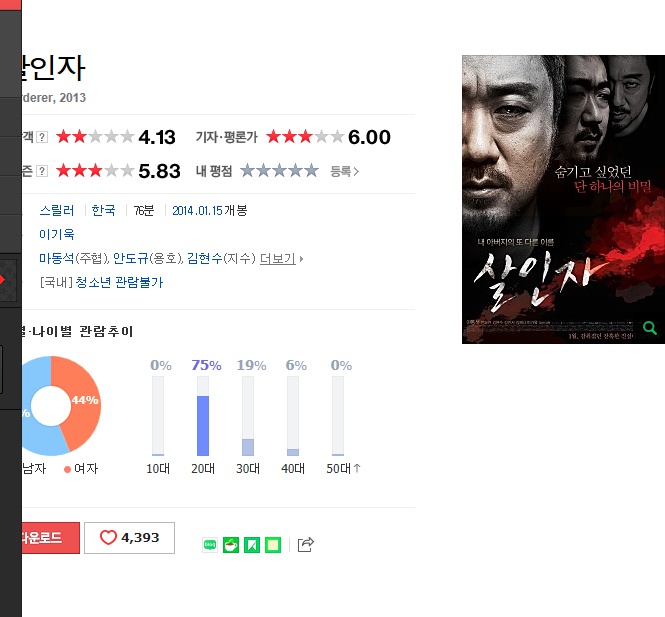This screenshot has height=617, width=665.
Task: Click the green bookmark share icon
Action: coord(251,545)
